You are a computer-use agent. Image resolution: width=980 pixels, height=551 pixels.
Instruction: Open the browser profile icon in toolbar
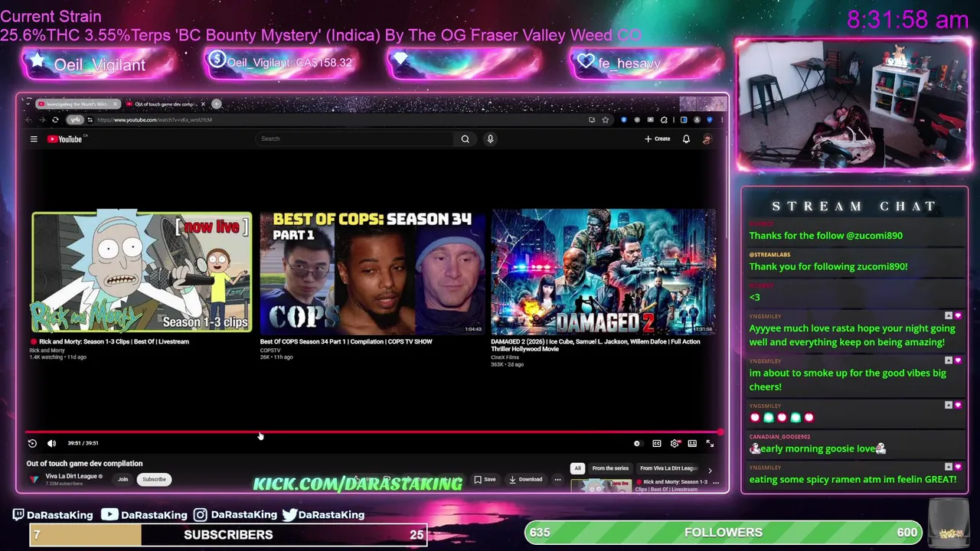coord(697,119)
